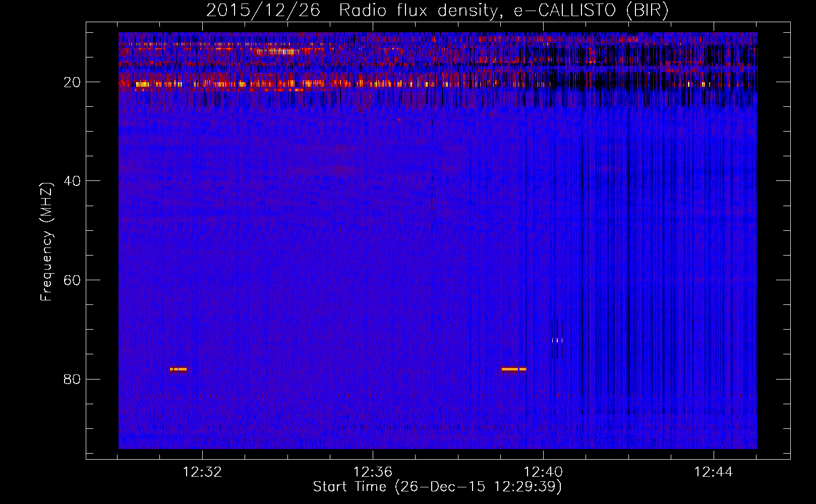
Task: Click the 'Start Time (26-Dec-15 12:29:39)' label
Action: click(437, 486)
